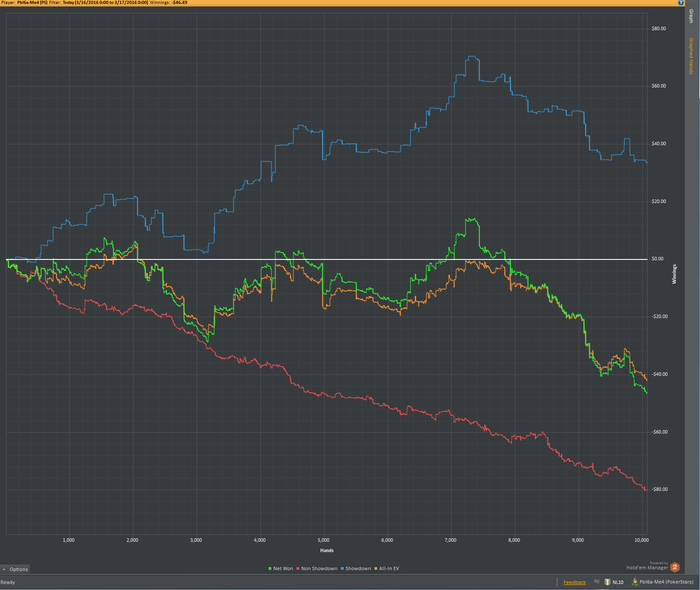
Task: Click the NL10 stake icon in status bar
Action: (x=607, y=582)
